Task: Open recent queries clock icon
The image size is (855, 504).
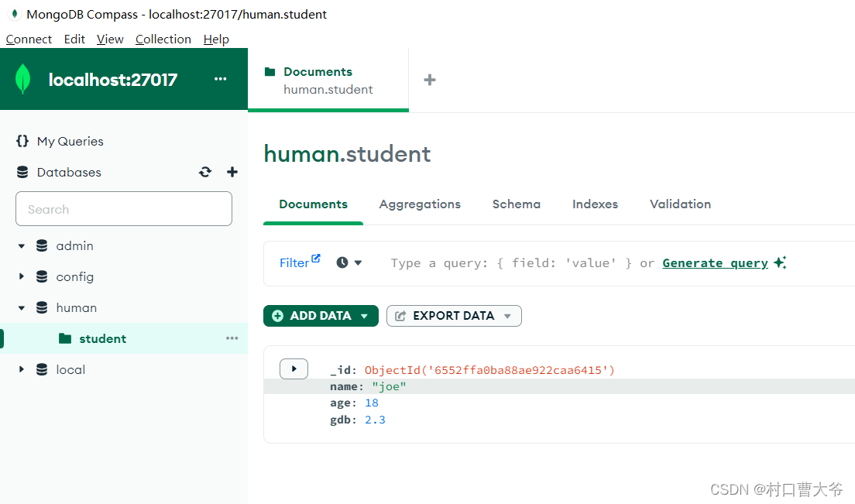Action: tap(342, 262)
